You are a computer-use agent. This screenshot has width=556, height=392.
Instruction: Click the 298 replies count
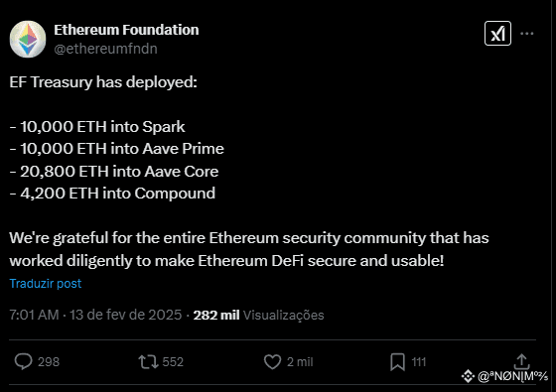[49, 362]
